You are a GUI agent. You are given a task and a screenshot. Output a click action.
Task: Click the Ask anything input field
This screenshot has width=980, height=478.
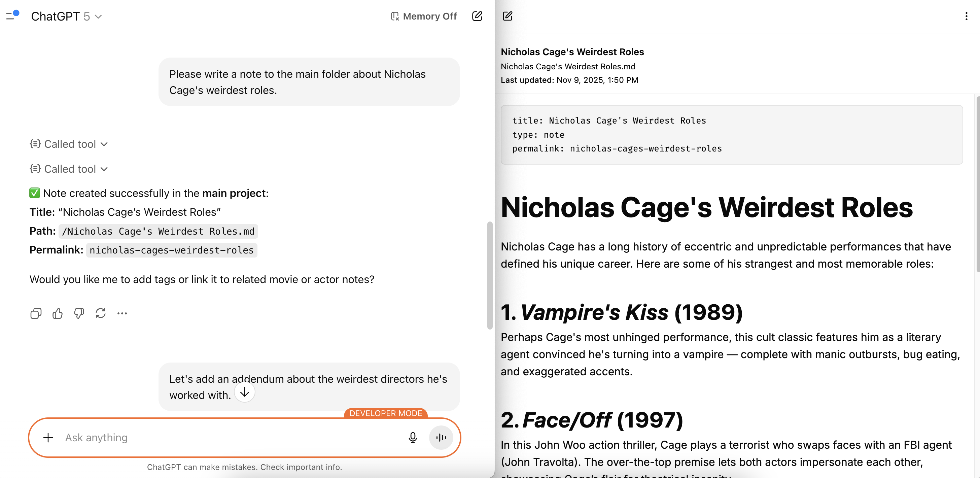(228, 438)
